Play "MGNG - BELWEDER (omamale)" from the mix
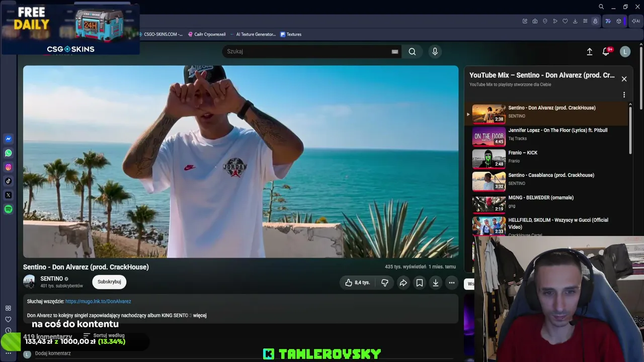This screenshot has height=362, width=644. pos(547,204)
